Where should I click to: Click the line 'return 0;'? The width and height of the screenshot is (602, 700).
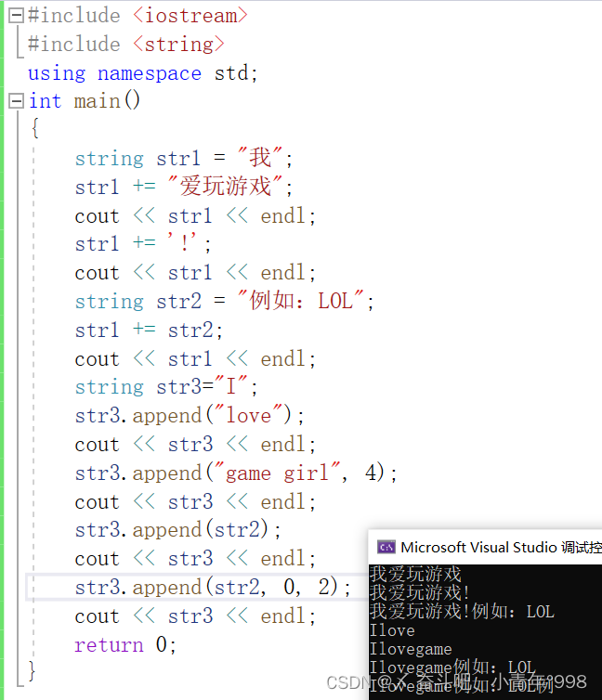point(125,644)
